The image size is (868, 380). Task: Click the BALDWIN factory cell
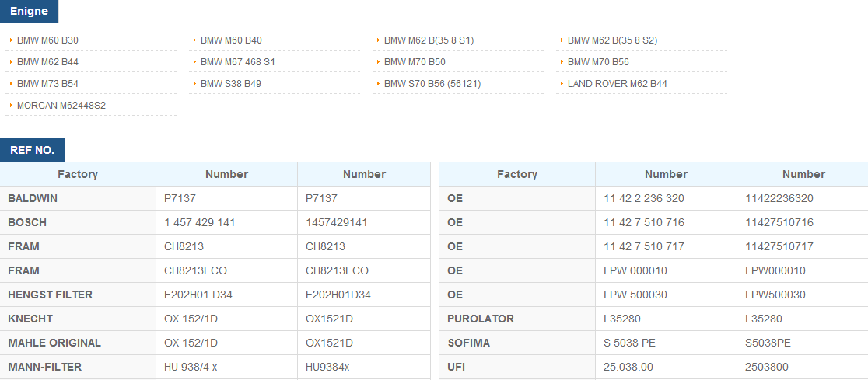click(78, 198)
